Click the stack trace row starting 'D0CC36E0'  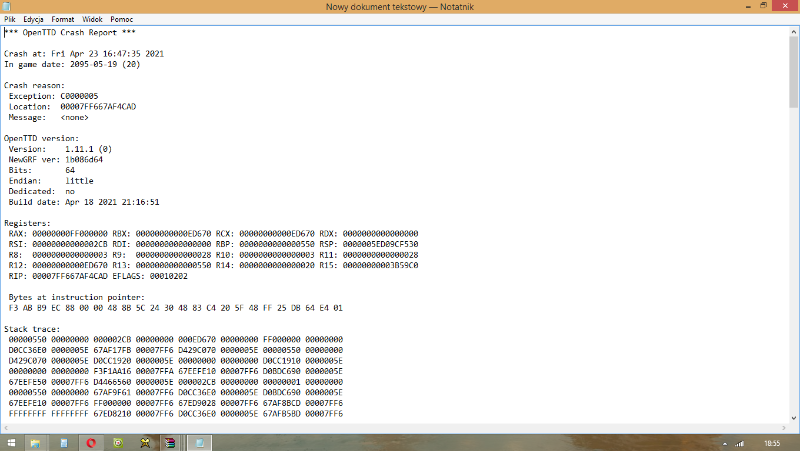coord(176,350)
